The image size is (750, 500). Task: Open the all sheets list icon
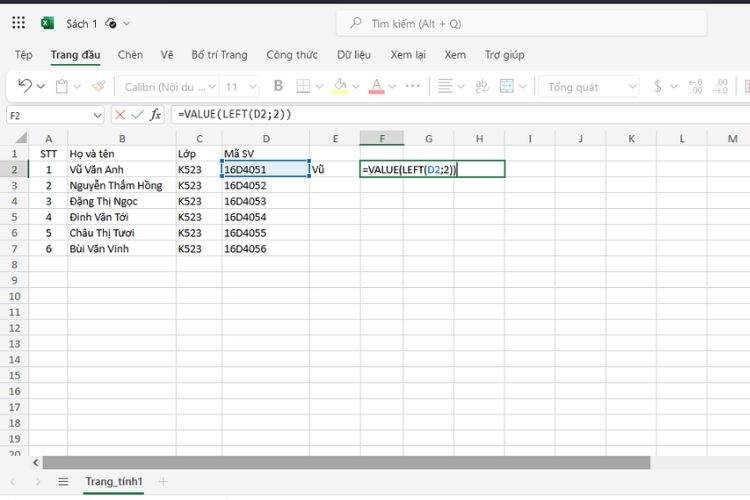click(x=63, y=482)
